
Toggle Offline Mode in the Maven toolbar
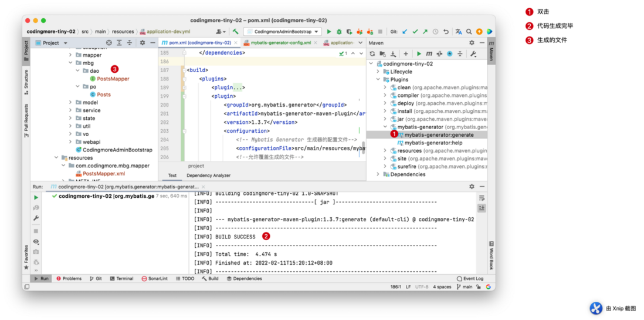pos(439,54)
